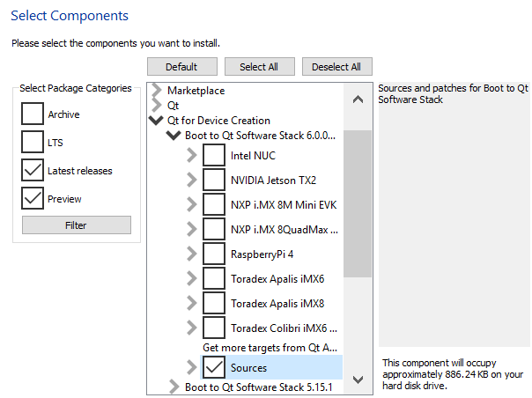Uncheck the Sources component checkbox
Viewport: 532px width, 398px height.
[214, 367]
